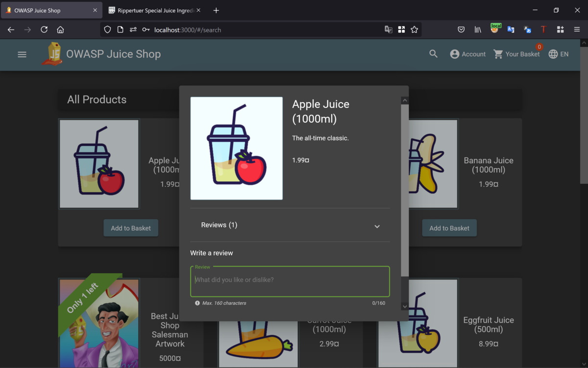The image size is (588, 368).
Task: Open the Firefox application menu
Action: click(577, 29)
